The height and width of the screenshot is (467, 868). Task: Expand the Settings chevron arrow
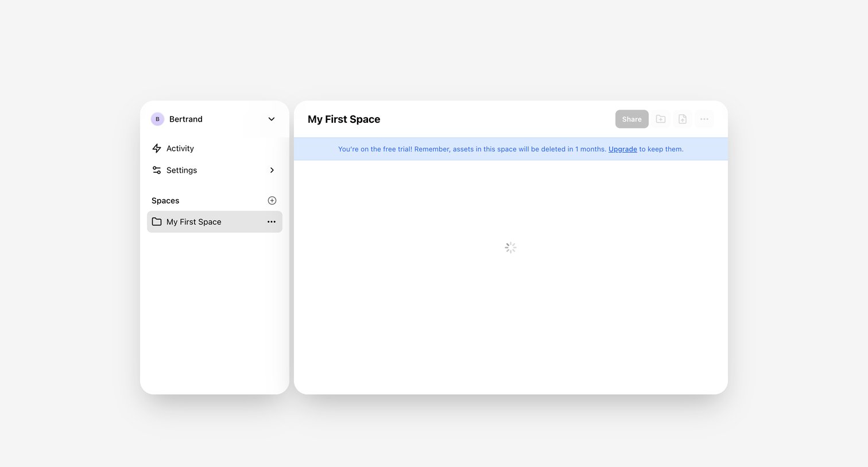(272, 170)
